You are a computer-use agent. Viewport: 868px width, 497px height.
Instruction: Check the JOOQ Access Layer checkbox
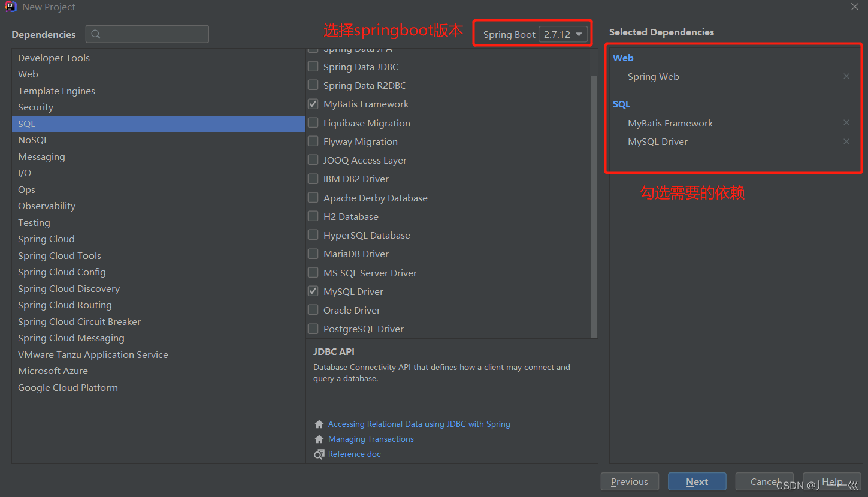(313, 160)
